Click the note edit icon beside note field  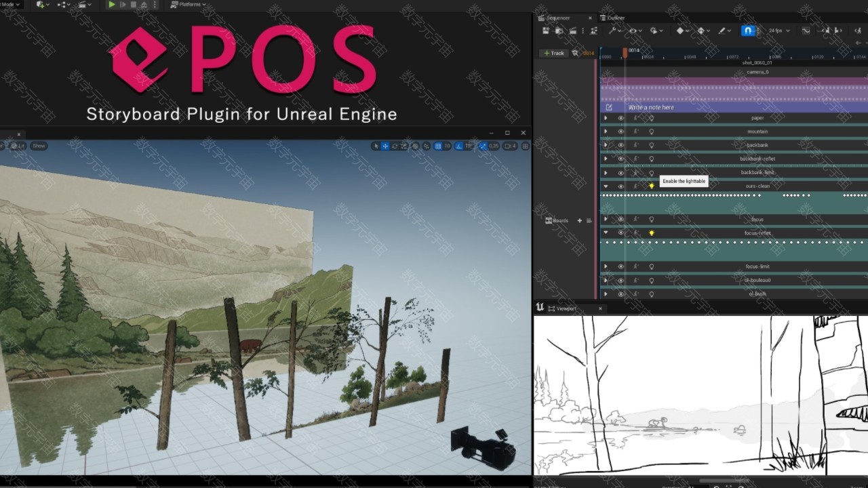[609, 107]
